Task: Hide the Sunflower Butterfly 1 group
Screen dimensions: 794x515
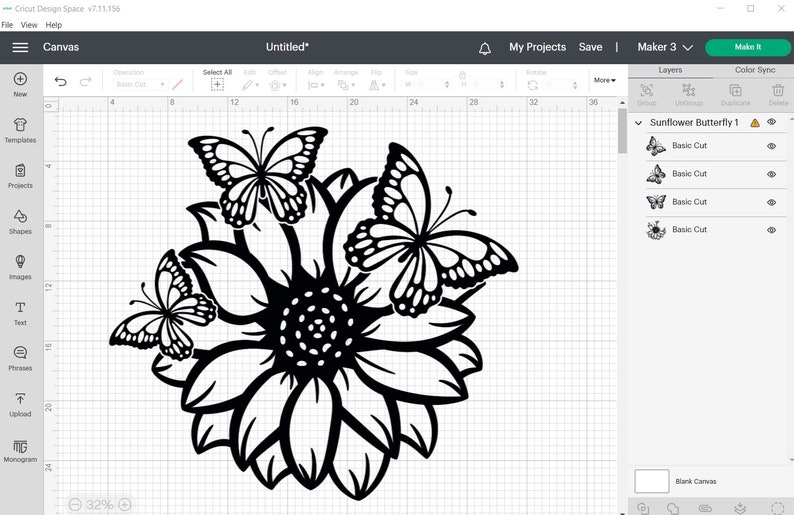Action: pos(771,122)
